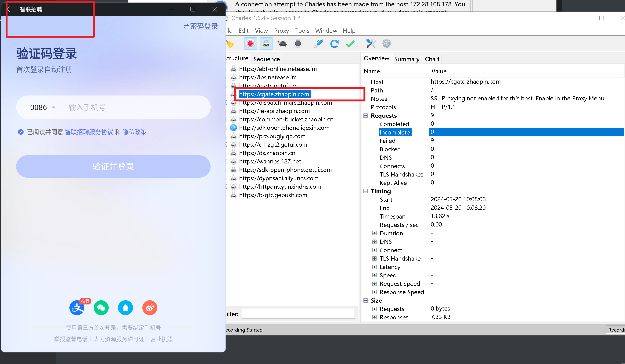Click WeChat login icon
The height and width of the screenshot is (364, 625).
coord(101,308)
